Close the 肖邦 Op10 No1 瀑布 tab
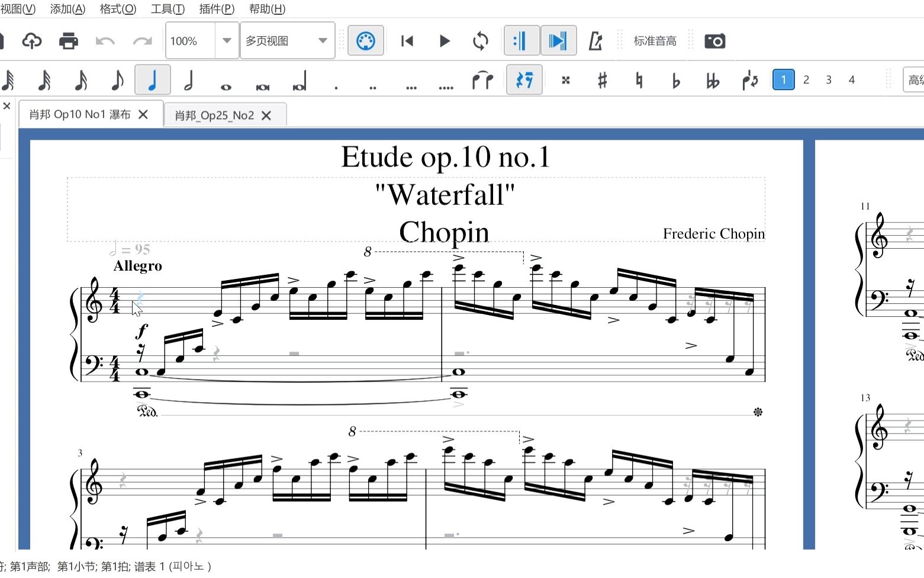924x578 pixels. click(x=143, y=114)
